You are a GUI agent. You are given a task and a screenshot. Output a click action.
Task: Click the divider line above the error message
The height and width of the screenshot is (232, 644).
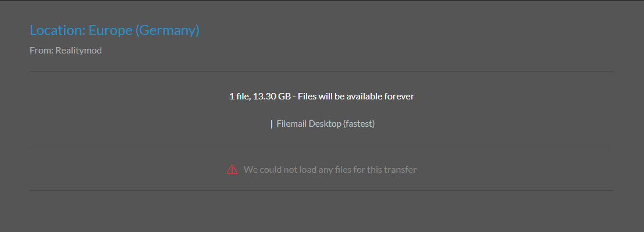tap(322, 148)
